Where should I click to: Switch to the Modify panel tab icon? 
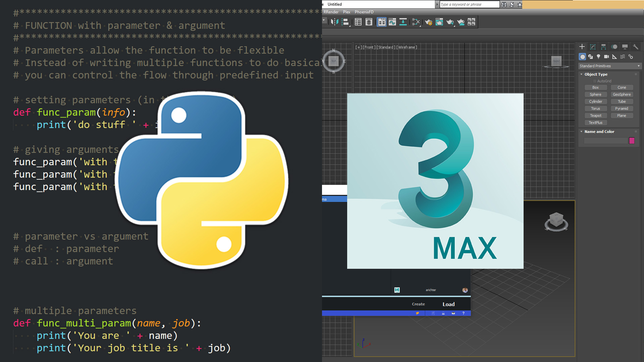pos(593,47)
